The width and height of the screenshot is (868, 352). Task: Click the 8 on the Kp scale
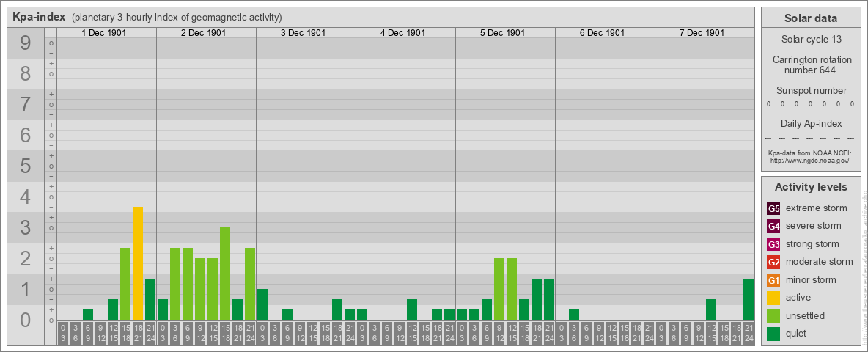click(x=26, y=73)
